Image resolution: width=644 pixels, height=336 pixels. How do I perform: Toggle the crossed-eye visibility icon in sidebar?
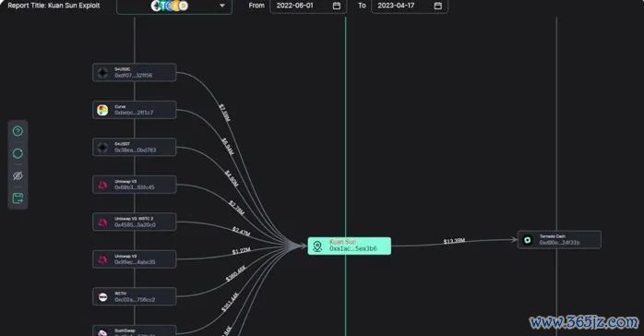(x=18, y=175)
